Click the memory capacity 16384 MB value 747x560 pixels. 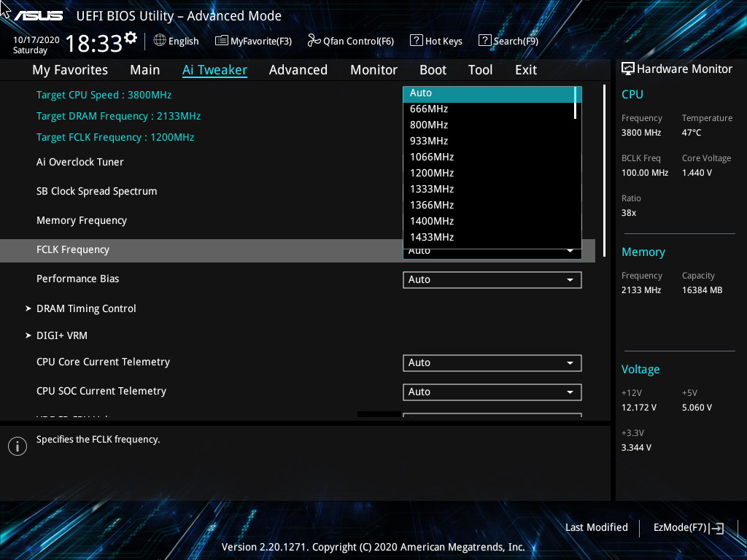[x=702, y=290]
